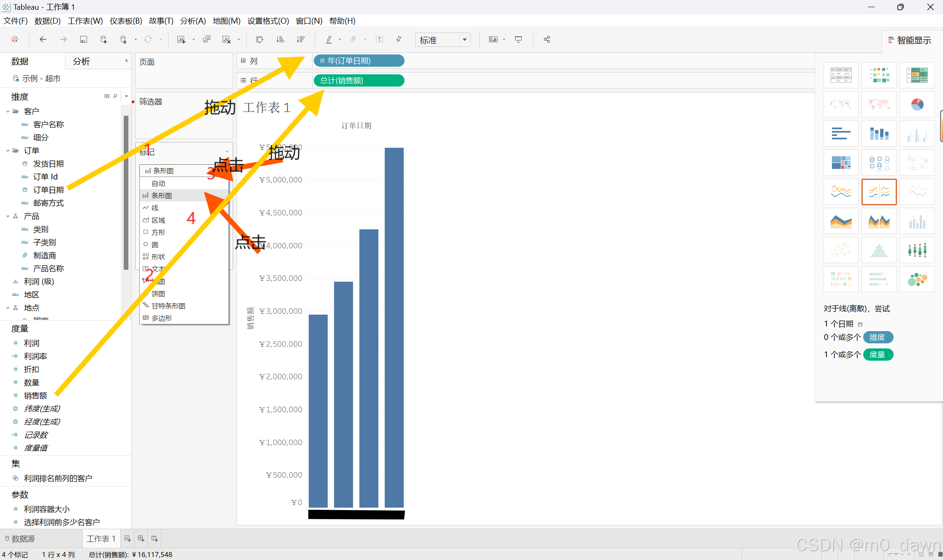The image size is (943, 560).
Task: Collapse the 订单 folder
Action: pyautogui.click(x=8, y=151)
